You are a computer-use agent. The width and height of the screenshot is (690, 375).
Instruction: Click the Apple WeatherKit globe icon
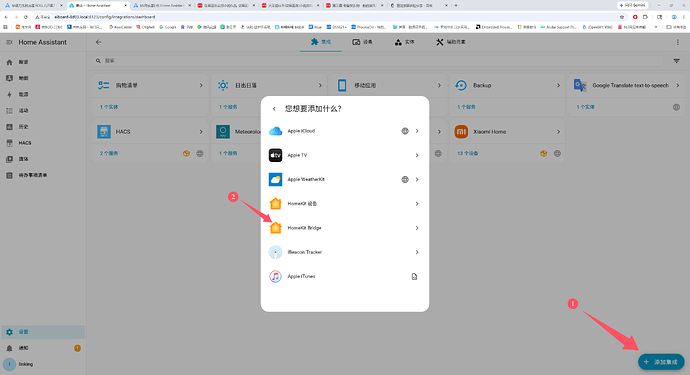click(405, 180)
